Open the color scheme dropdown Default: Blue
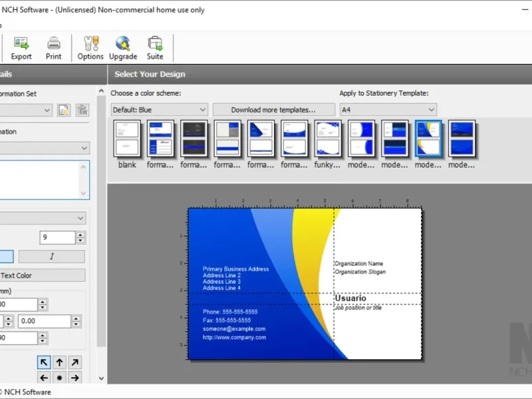This screenshot has width=532, height=399. 159,110
